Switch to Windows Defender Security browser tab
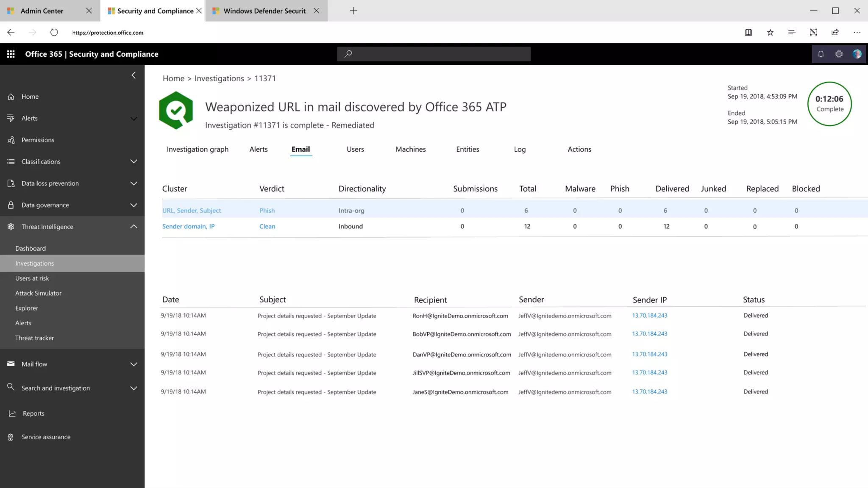 pyautogui.click(x=264, y=11)
